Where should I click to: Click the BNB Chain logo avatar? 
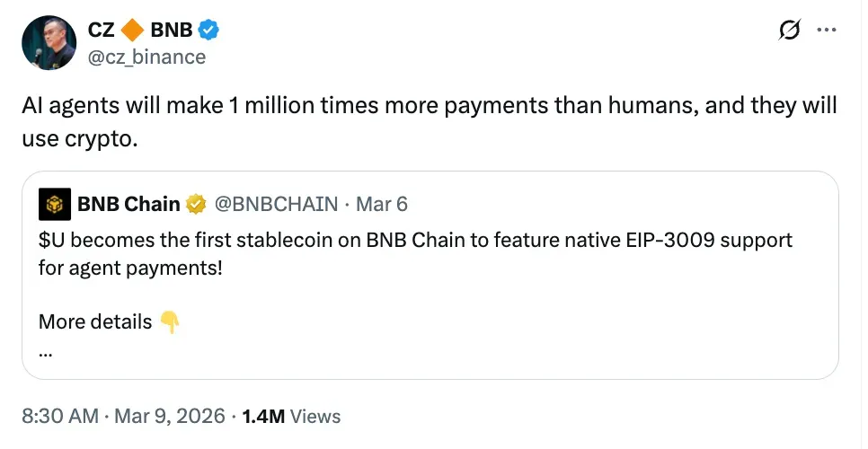[x=55, y=205]
